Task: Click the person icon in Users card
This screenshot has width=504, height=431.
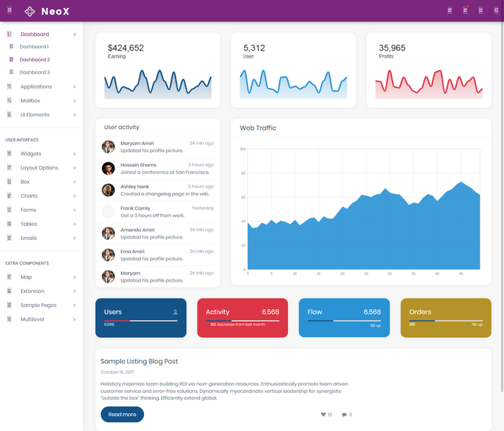Action: click(x=176, y=311)
